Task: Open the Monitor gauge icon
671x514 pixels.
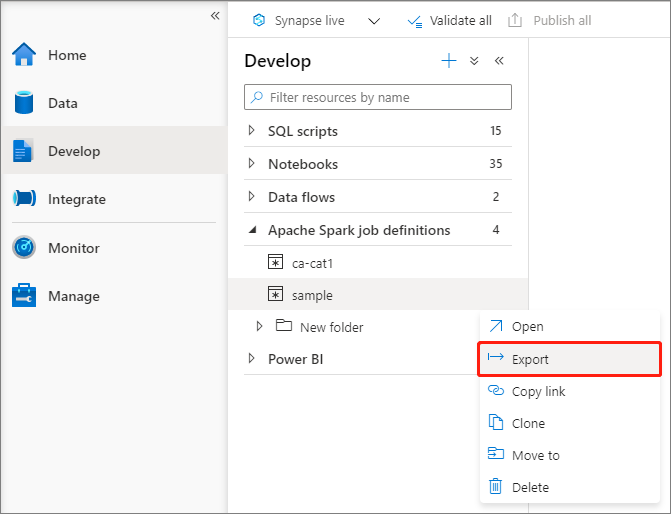Action: tap(24, 247)
